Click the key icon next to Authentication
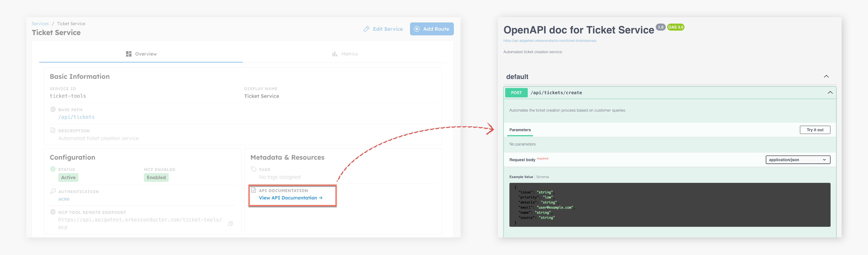 click(x=53, y=191)
